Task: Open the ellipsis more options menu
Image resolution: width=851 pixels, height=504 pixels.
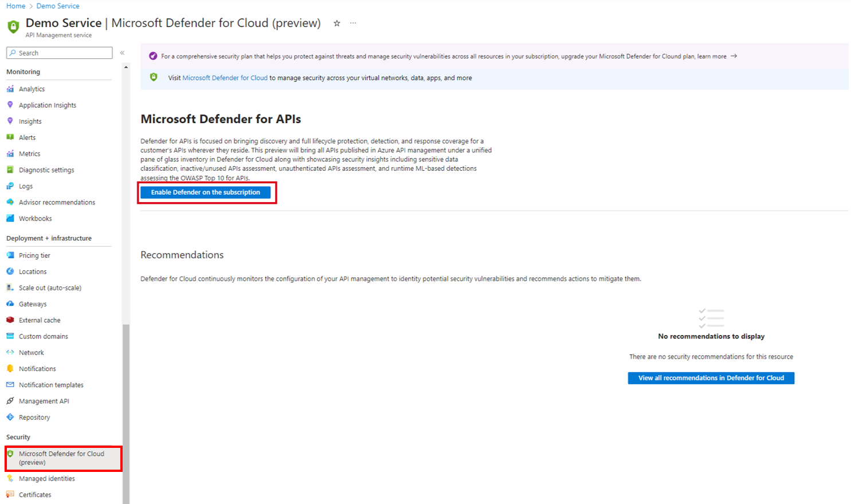Action: pyautogui.click(x=353, y=23)
